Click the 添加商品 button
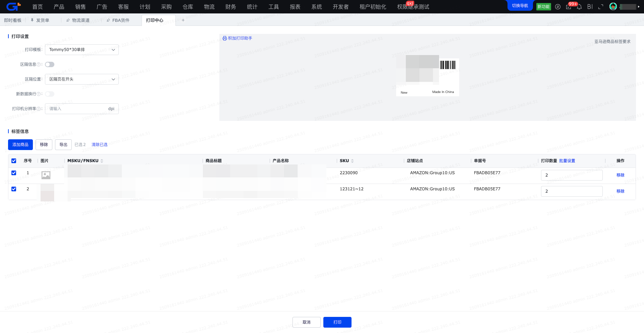The height and width of the screenshot is (333, 644). pos(20,145)
